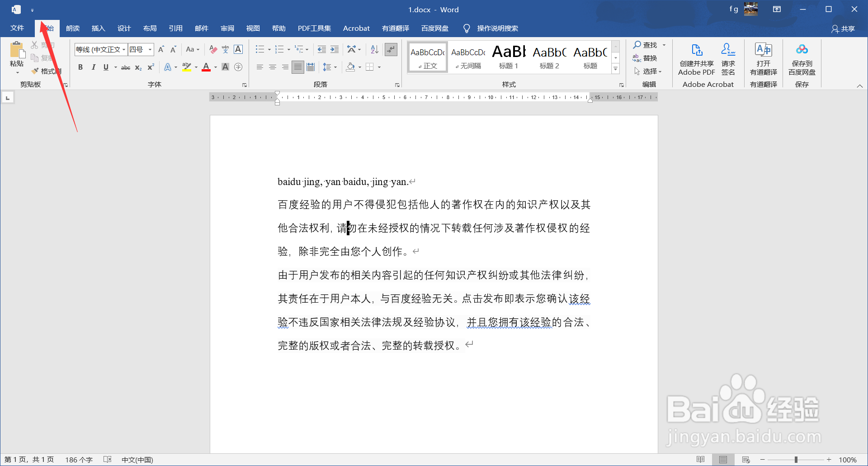
Task: Click 请求签名 icon
Action: click(x=728, y=59)
